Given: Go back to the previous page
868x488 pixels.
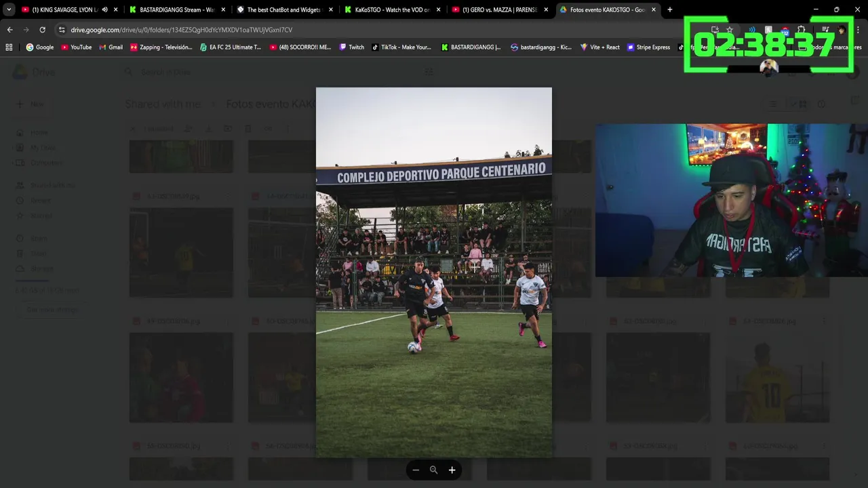Looking at the screenshot, I should 9,30.
